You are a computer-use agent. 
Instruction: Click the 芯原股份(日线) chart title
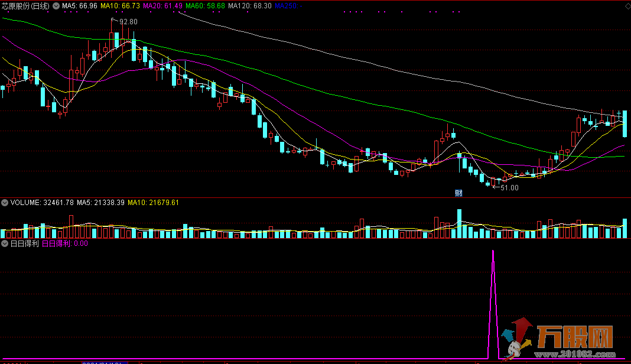tap(26, 6)
